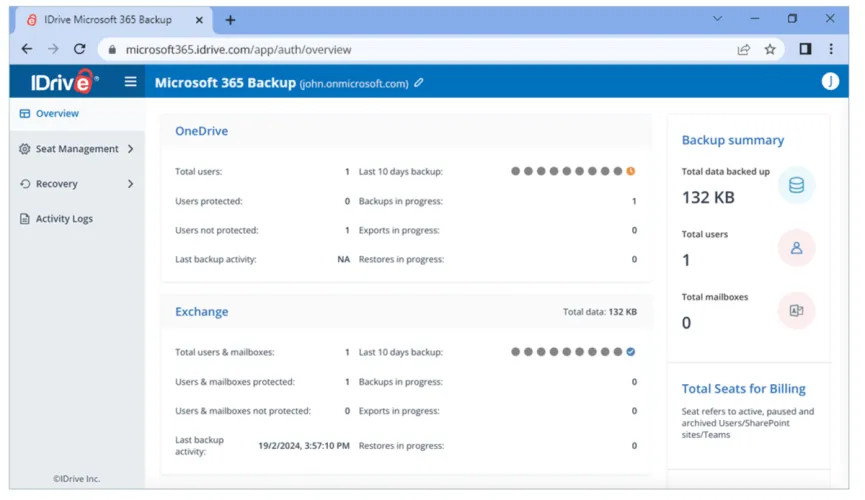The image size is (865, 500).
Task: Open the browser tab search dropdown chevron
Action: point(717,19)
